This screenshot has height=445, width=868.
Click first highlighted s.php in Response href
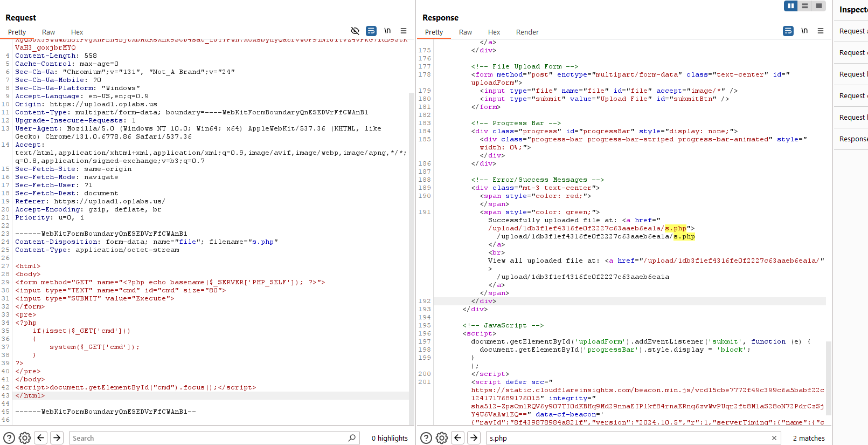tap(675, 228)
